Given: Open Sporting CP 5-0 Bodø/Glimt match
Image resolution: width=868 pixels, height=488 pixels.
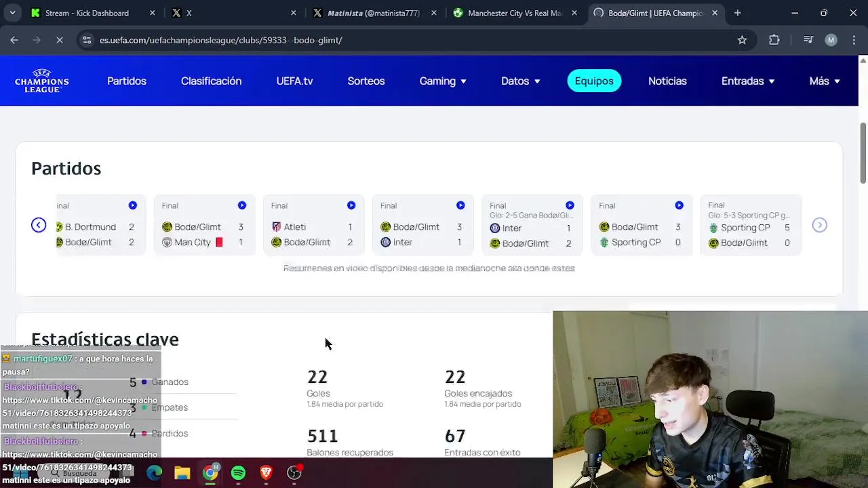Looking at the screenshot, I should pyautogui.click(x=750, y=225).
